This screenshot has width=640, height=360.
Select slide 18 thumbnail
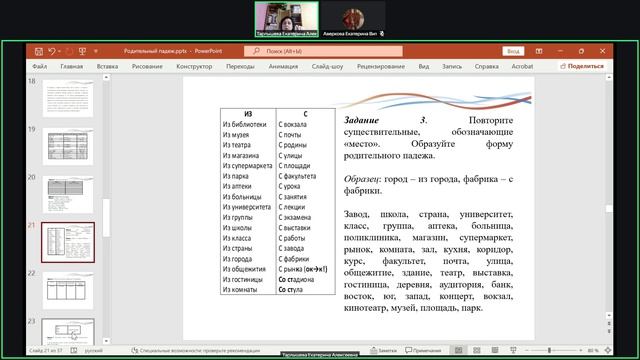68,99
